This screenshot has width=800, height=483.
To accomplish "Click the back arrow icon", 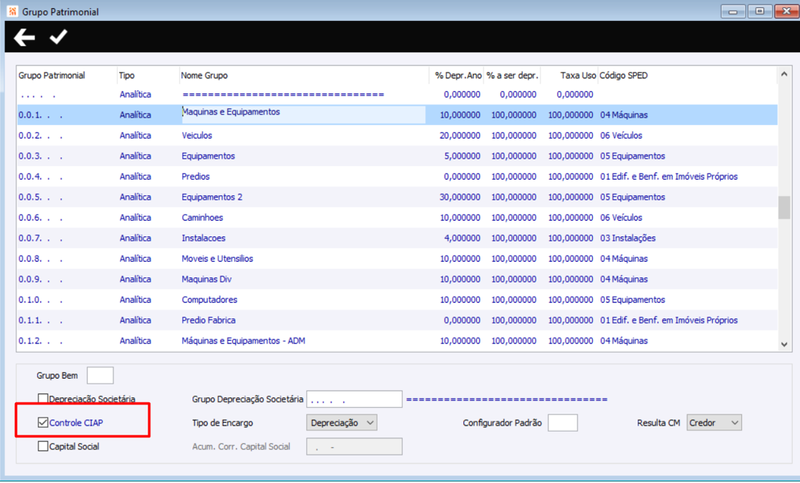I will (24, 37).
